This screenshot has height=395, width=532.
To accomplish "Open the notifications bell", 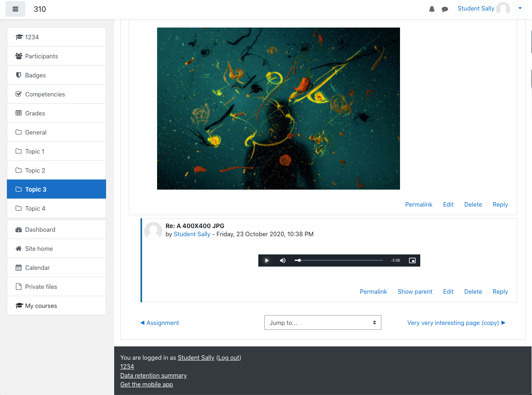I will tap(432, 9).
